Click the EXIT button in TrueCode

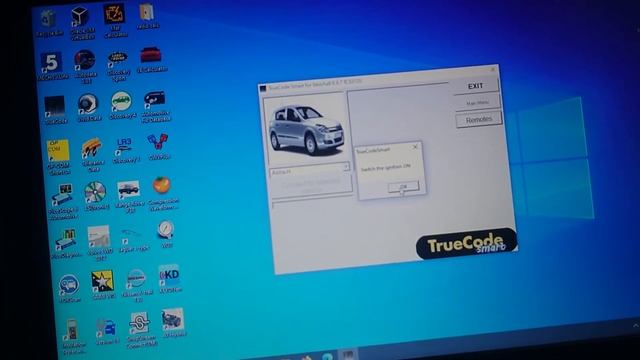click(x=475, y=86)
